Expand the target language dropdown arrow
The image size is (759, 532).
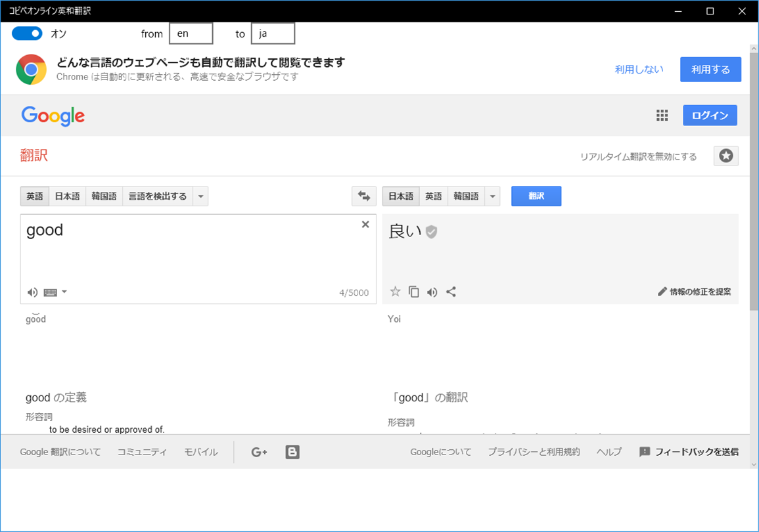click(492, 196)
